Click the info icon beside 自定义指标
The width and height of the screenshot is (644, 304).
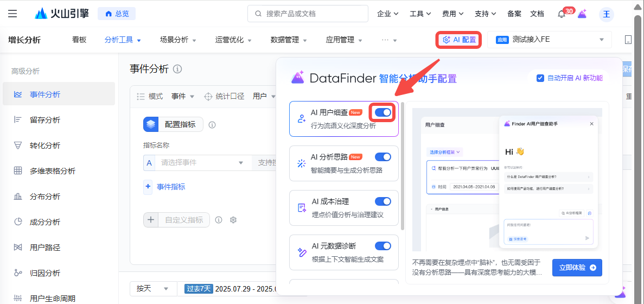click(x=219, y=220)
